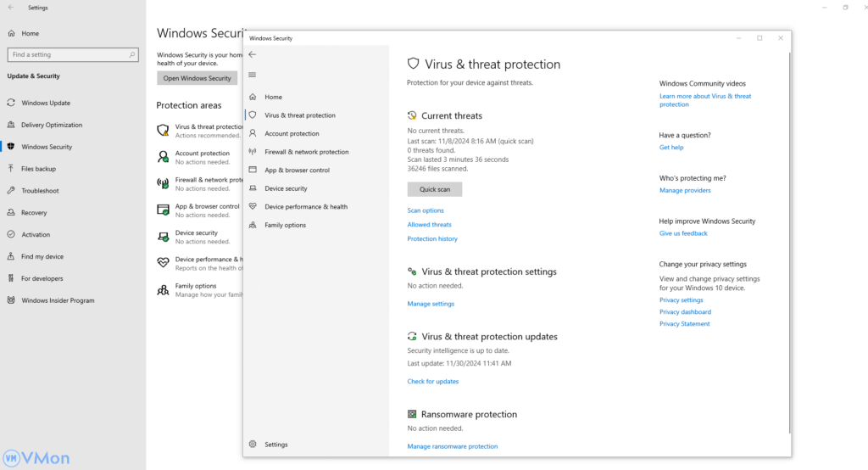Click the Activation checkmark icon

[11, 234]
